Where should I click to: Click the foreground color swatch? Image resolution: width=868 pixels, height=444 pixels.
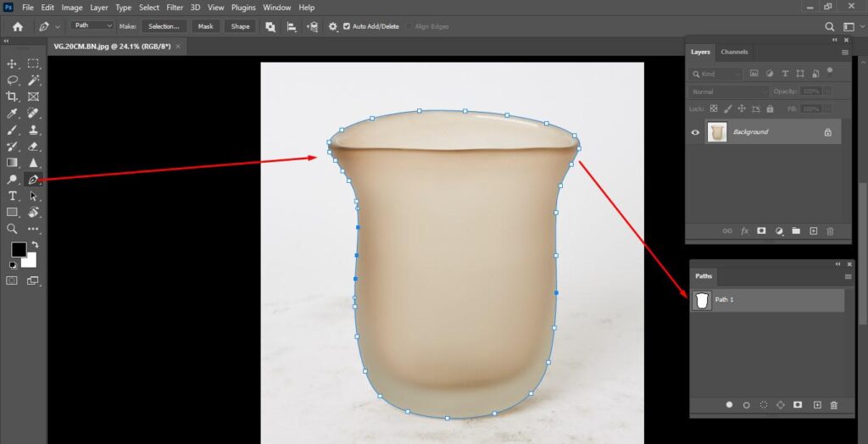[x=19, y=250]
